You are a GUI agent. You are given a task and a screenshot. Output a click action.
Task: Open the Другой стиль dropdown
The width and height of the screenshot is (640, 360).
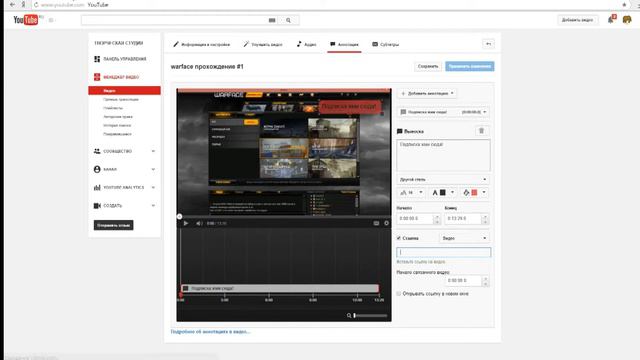tap(443, 179)
